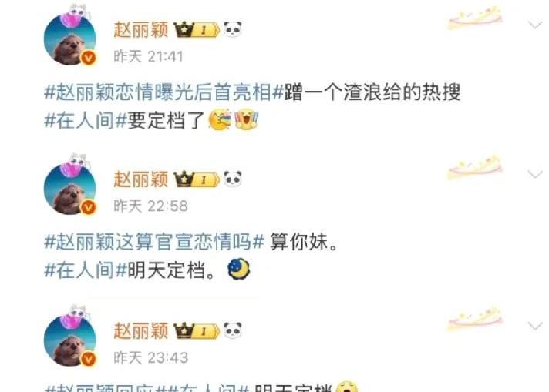549x392 pixels.
Task: Click the moon emoji in second post
Action: pyautogui.click(x=239, y=270)
